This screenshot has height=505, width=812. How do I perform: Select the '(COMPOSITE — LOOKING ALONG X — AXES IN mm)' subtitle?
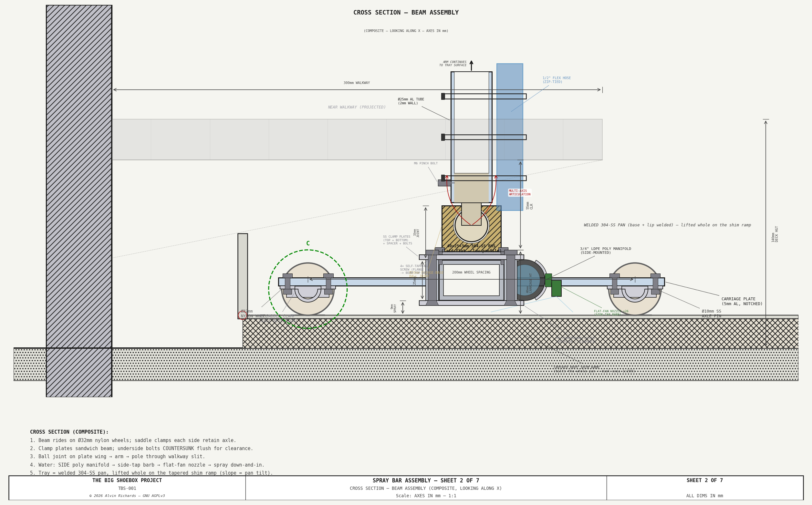coord(406,31)
